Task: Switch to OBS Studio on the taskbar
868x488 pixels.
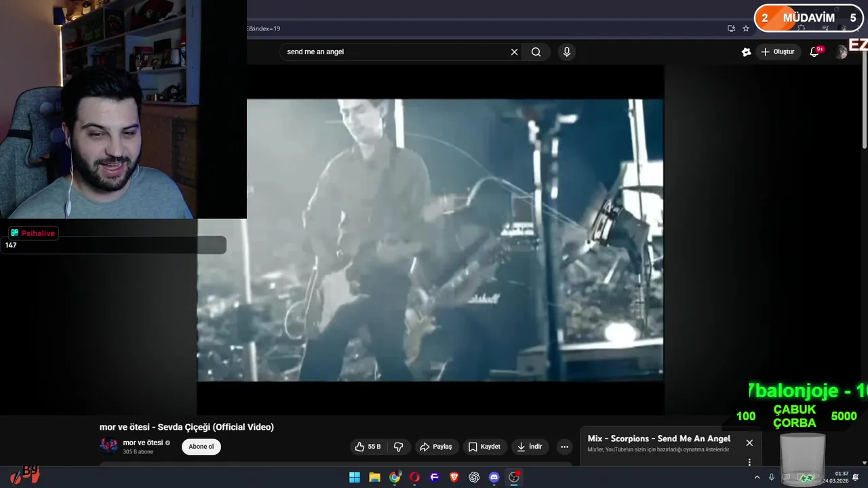Action: click(514, 477)
